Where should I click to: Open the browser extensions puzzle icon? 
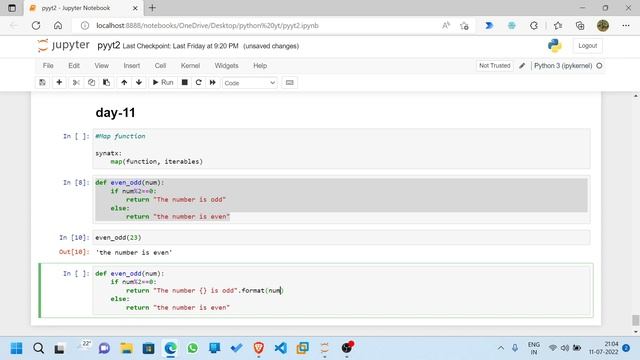(x=533, y=26)
